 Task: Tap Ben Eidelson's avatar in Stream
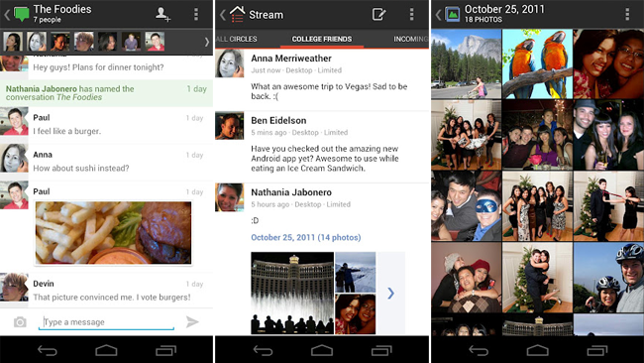[x=230, y=126]
